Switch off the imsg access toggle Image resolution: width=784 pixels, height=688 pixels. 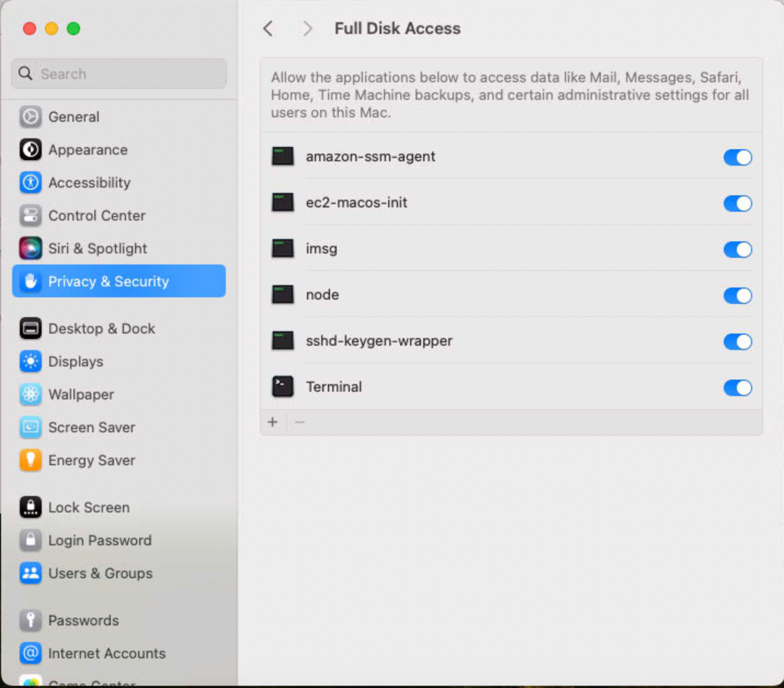737,250
